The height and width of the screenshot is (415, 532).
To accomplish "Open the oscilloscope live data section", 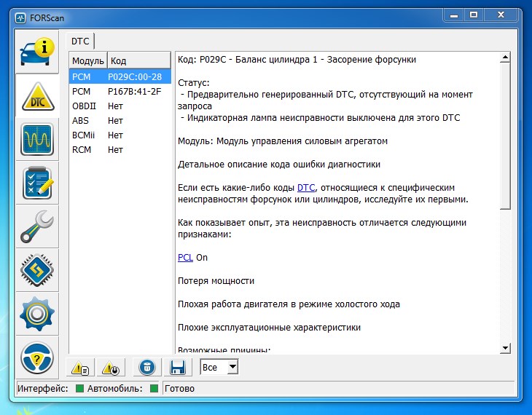I will click(37, 139).
